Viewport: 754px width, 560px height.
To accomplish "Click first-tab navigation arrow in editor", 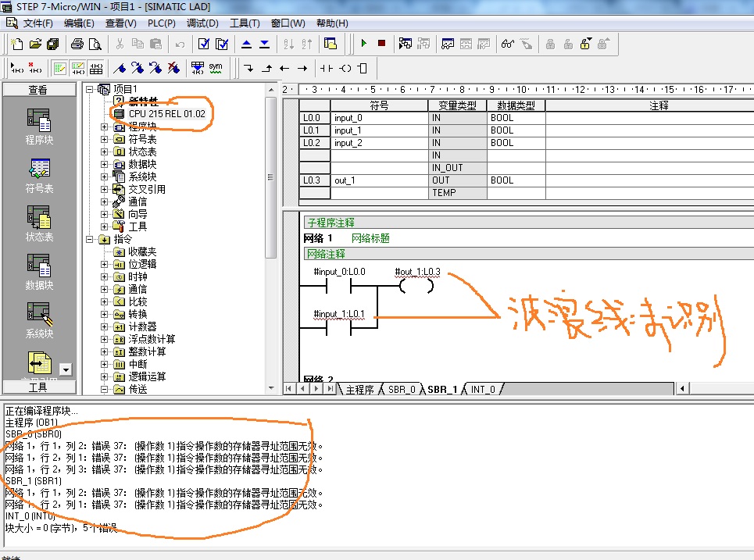I will point(288,388).
